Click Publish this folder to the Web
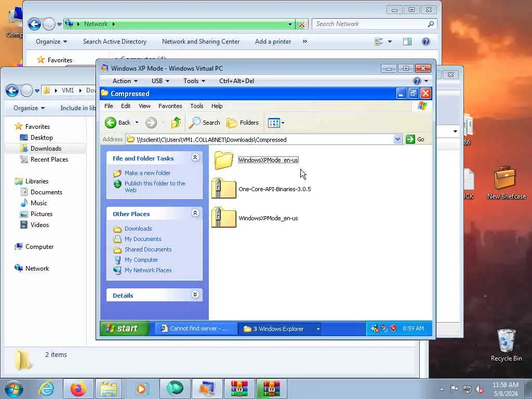The width and height of the screenshot is (532, 399). click(155, 187)
